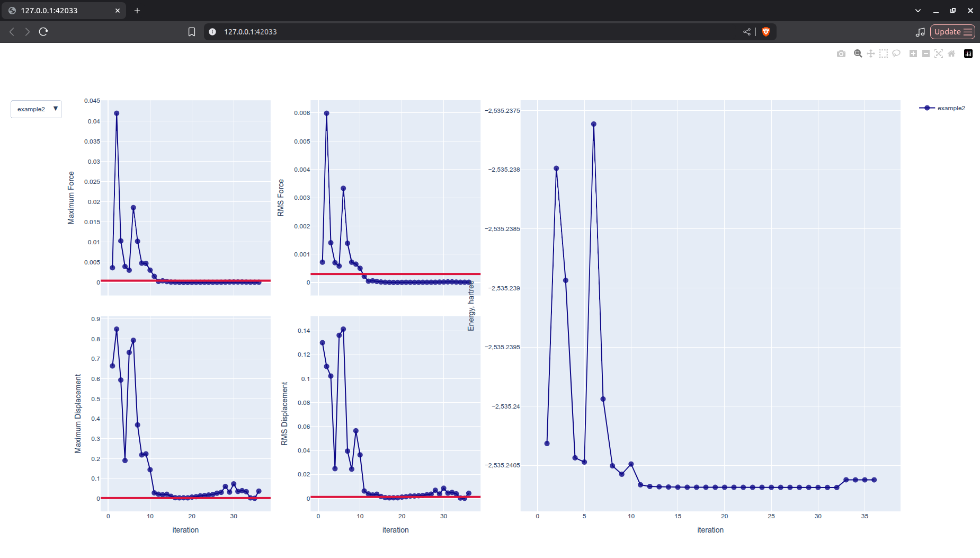Choose the Lasso Select tool
The image size is (980, 558).
click(x=896, y=54)
